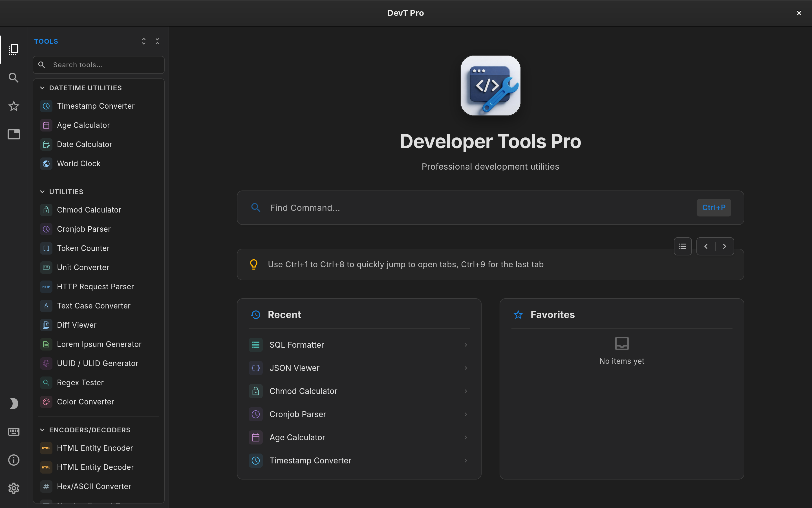Open Date Calculator in sidebar

click(99, 144)
